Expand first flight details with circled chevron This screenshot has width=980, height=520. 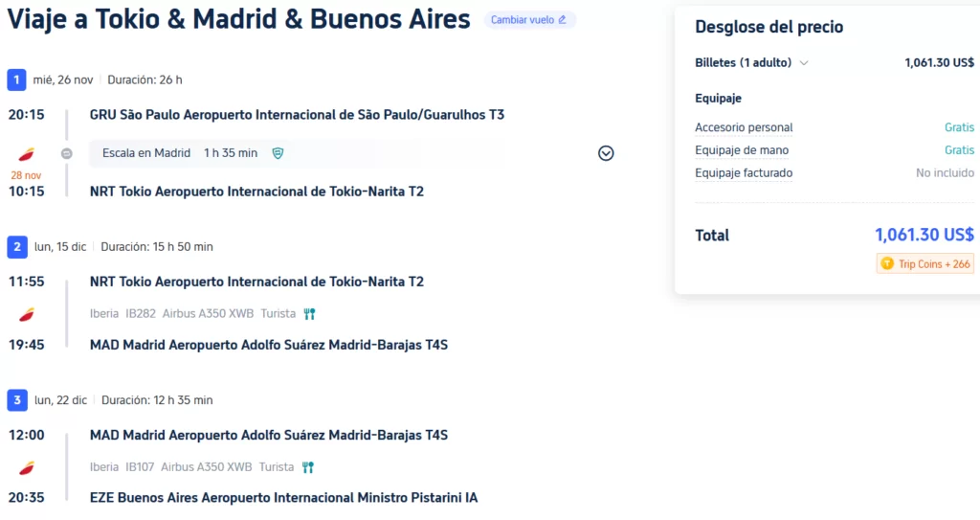pos(606,153)
